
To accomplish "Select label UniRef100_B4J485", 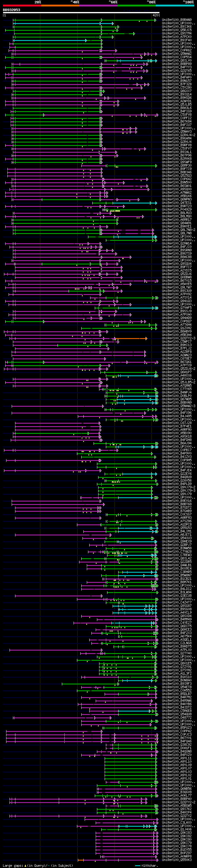I will coord(176,417).
